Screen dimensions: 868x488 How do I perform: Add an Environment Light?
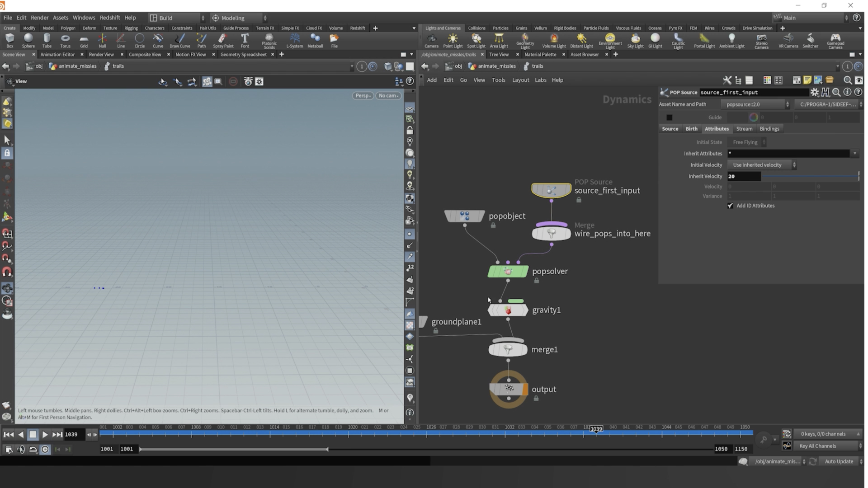pos(610,41)
